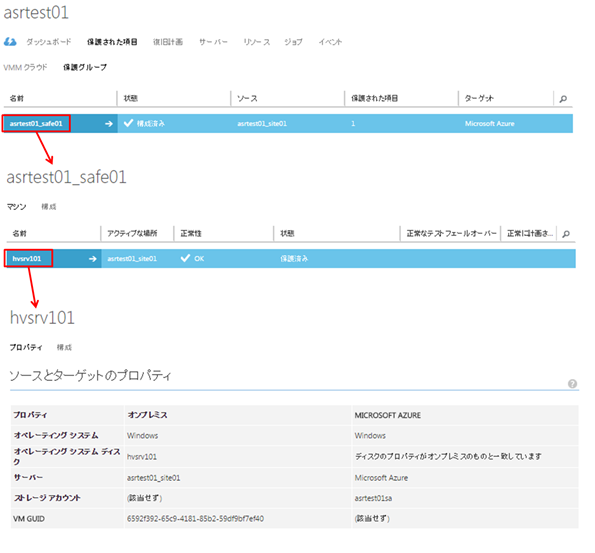Screen dimensions: 595x553
Task: Click asrtest01_site01 source cell in group row
Action: coord(262,124)
